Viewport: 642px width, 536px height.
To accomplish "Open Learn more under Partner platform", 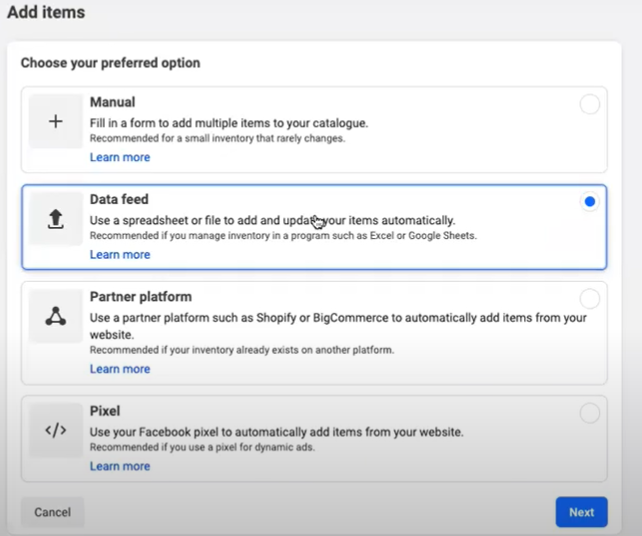I will [120, 369].
